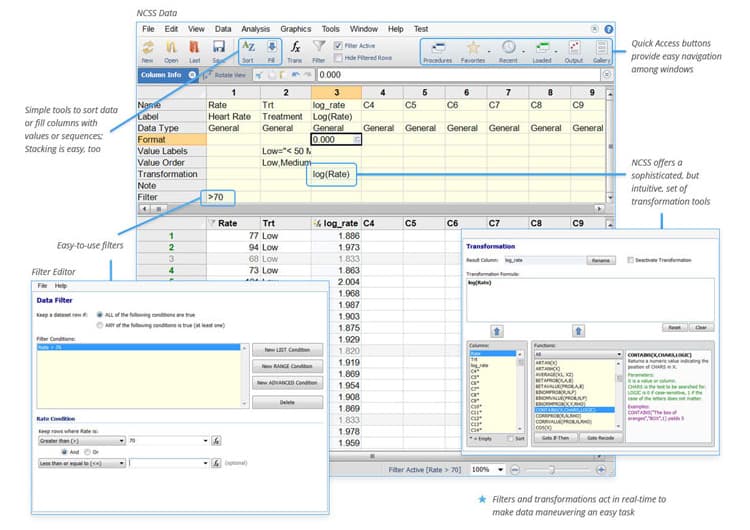Open the 100% zoom level dropdown
750x530 pixels.
pyautogui.click(x=487, y=470)
